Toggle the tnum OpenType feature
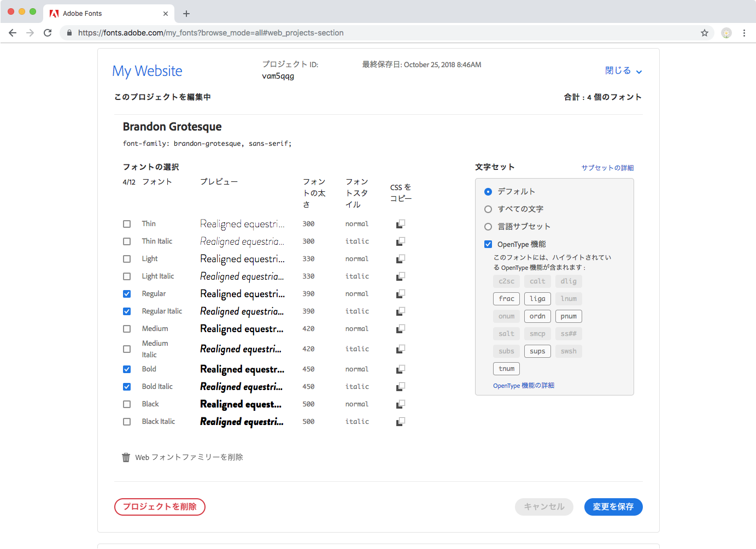This screenshot has height=549, width=756. pyautogui.click(x=506, y=369)
